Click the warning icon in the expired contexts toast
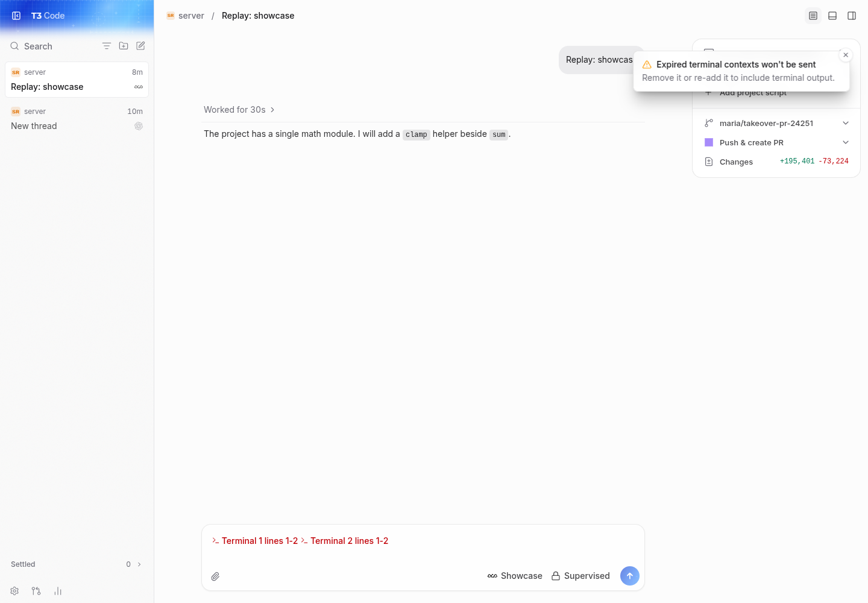This screenshot has width=868, height=603. pos(647,65)
